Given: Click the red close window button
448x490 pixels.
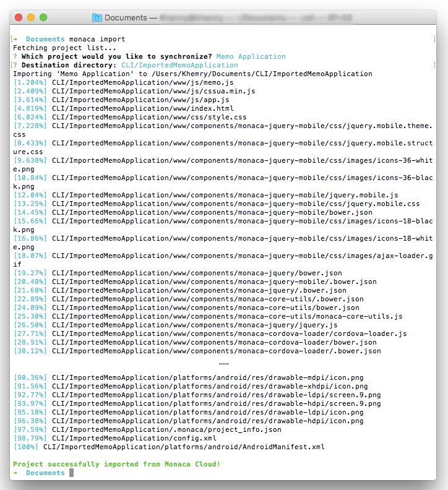Looking at the screenshot, I should pos(19,17).
